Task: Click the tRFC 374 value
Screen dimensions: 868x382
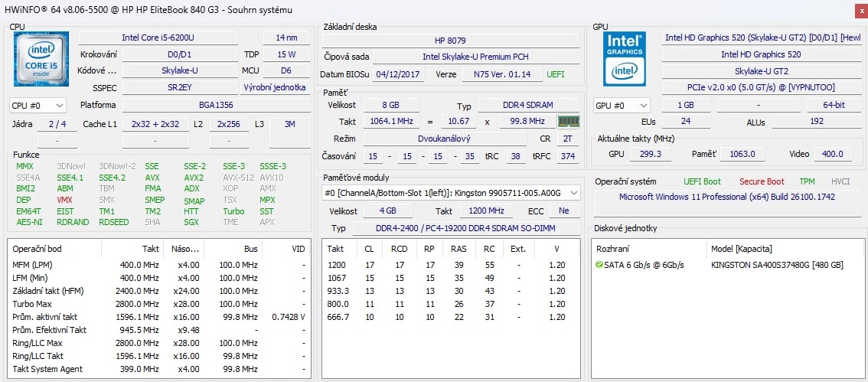Action: click(x=568, y=157)
